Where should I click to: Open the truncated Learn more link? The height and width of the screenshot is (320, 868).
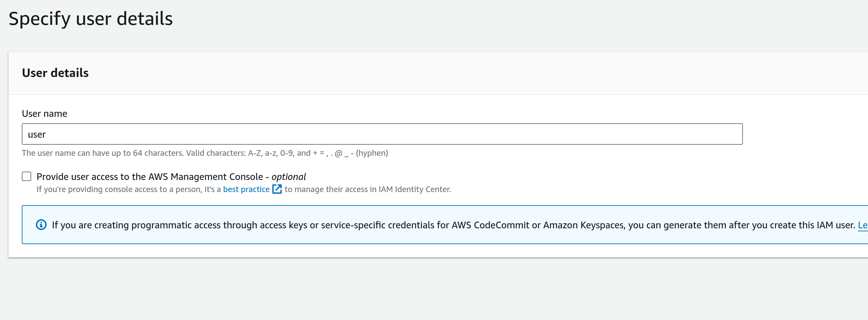863,225
